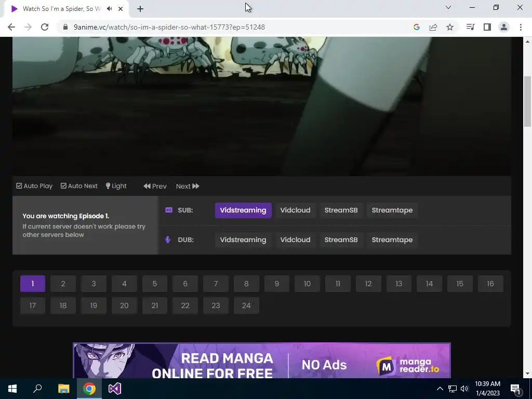Open episode 3

coord(94,284)
